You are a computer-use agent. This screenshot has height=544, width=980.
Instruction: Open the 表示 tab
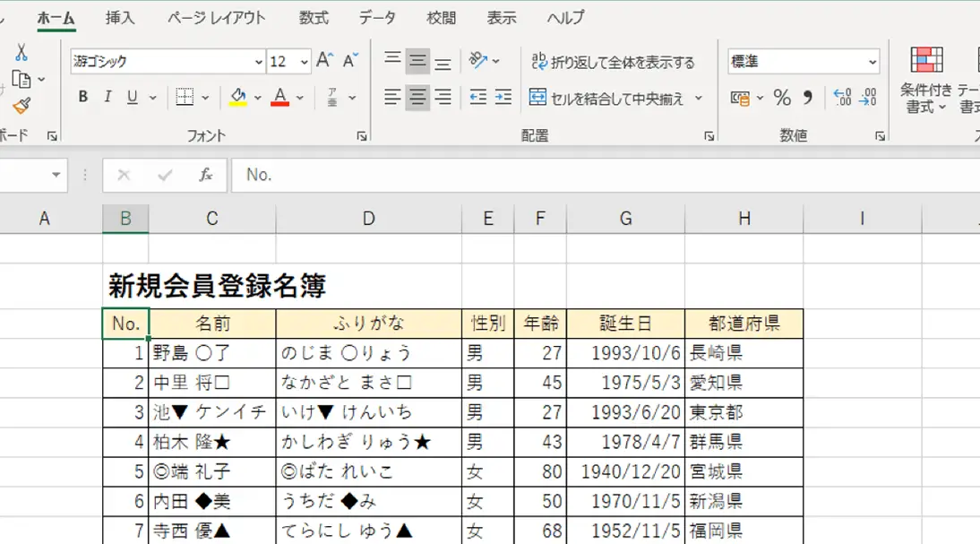(502, 18)
